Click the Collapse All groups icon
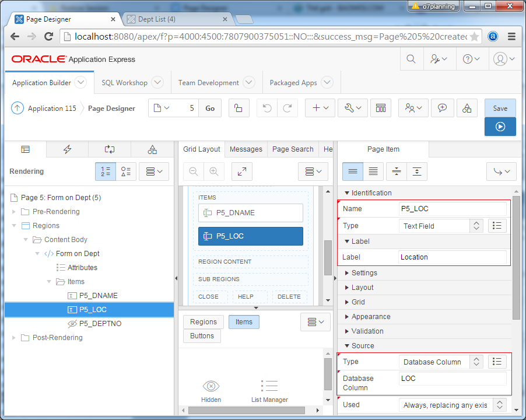This screenshot has height=420, width=526. (397, 171)
